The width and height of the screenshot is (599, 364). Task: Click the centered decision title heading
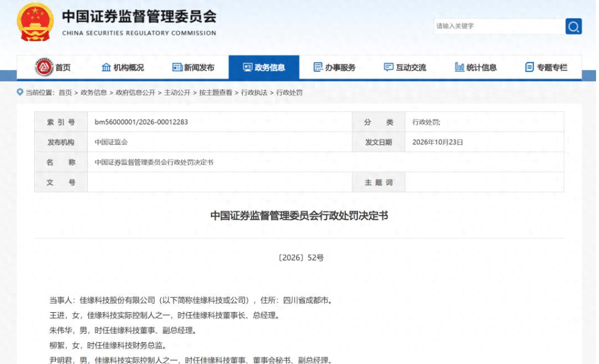pos(299,216)
